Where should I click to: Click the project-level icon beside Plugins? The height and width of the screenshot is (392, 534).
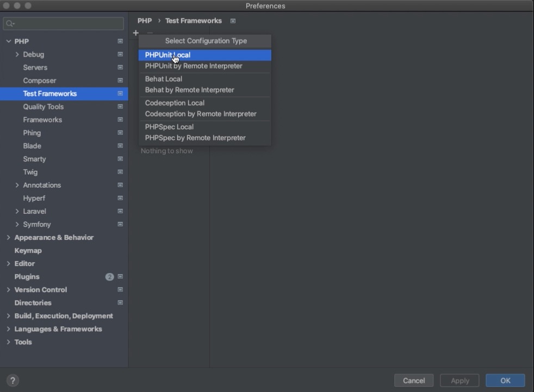pos(120,277)
